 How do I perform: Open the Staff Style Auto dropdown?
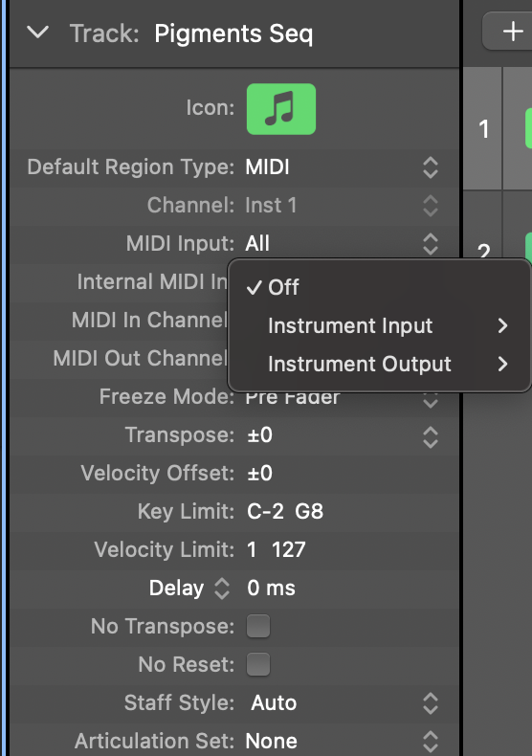(x=342, y=702)
